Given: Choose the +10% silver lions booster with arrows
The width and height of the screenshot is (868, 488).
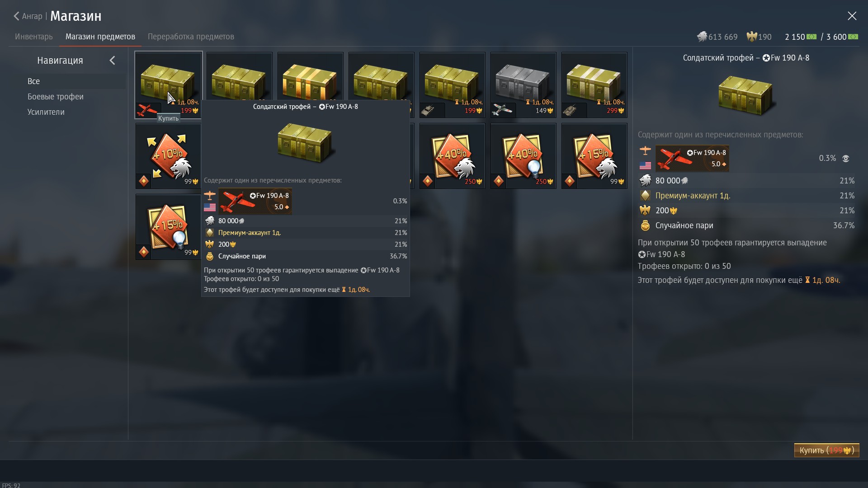Looking at the screenshot, I should (x=168, y=156).
